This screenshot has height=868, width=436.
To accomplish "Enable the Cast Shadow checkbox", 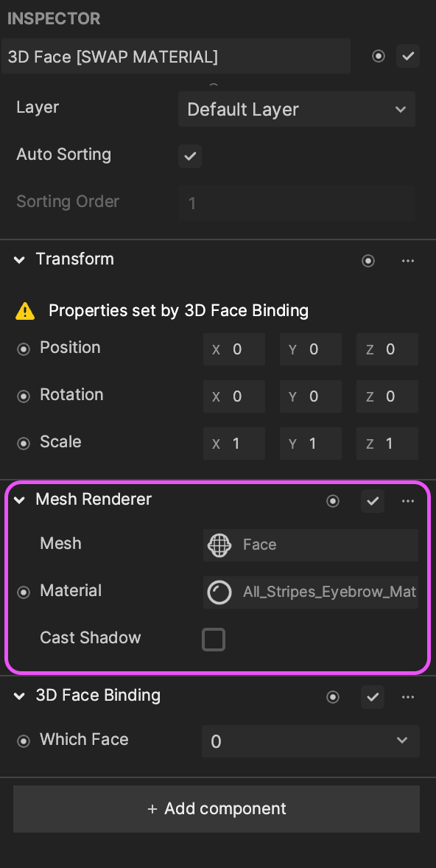I will (214, 640).
